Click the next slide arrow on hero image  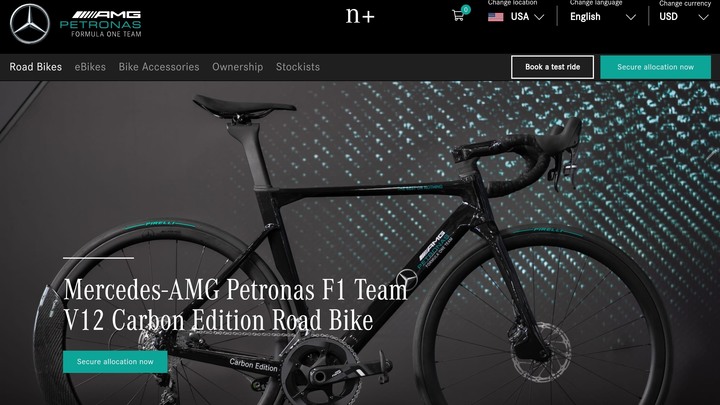pyautogui.click(x=712, y=154)
